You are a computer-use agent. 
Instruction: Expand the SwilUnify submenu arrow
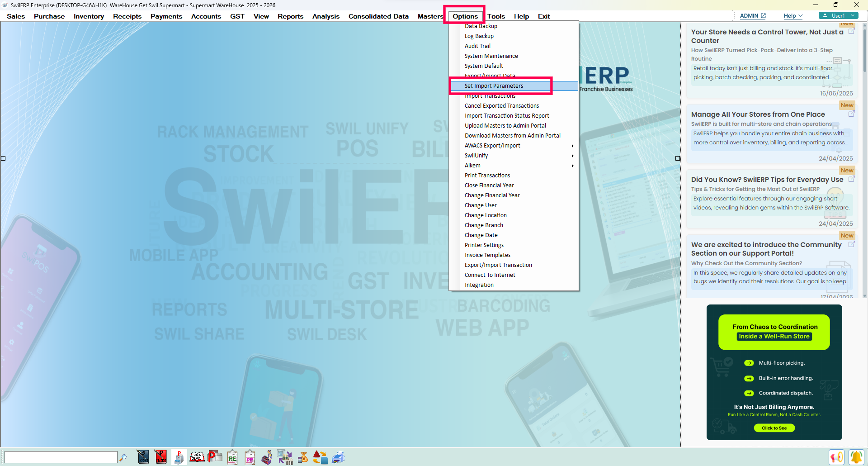(572, 156)
